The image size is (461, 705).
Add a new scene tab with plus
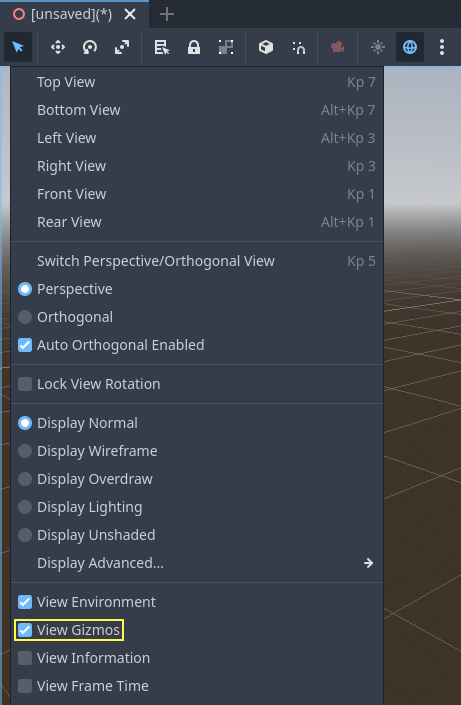(167, 14)
